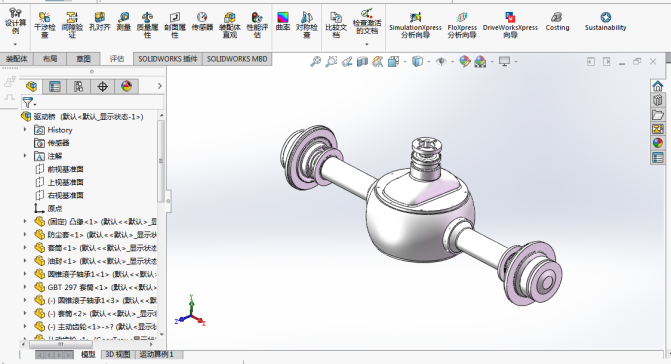Click Zoom to Area icon
This screenshot has height=364, width=671.
pyautogui.click(x=331, y=62)
